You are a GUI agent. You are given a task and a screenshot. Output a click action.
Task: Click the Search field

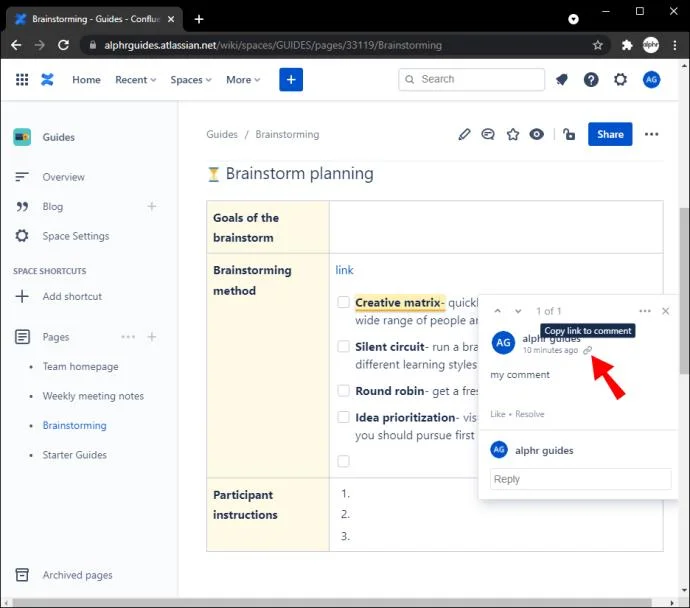[471, 79]
